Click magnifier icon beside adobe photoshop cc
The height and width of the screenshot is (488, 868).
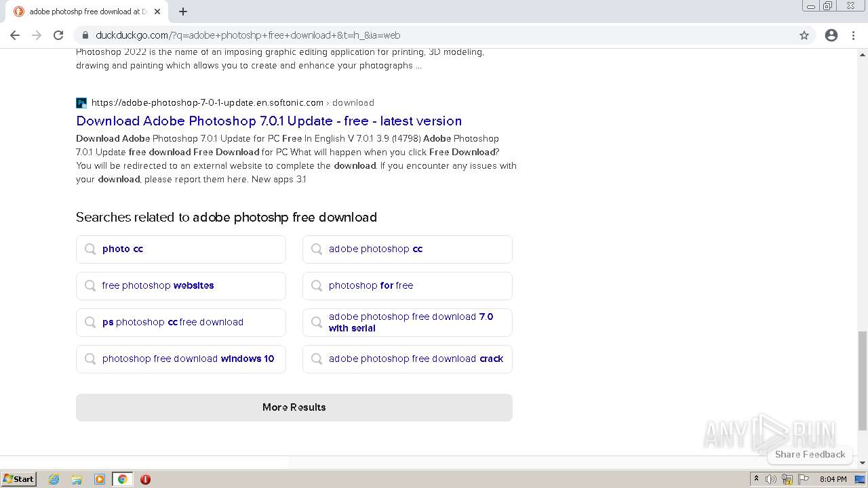tap(317, 249)
